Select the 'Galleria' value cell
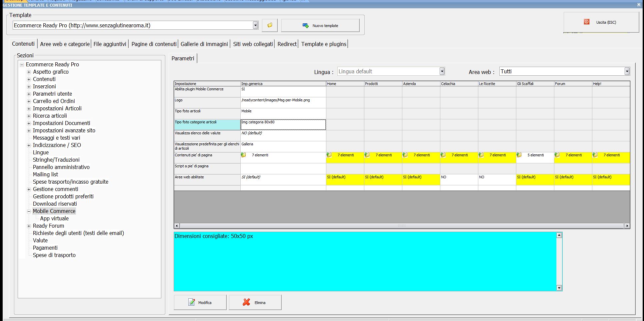 283,147
